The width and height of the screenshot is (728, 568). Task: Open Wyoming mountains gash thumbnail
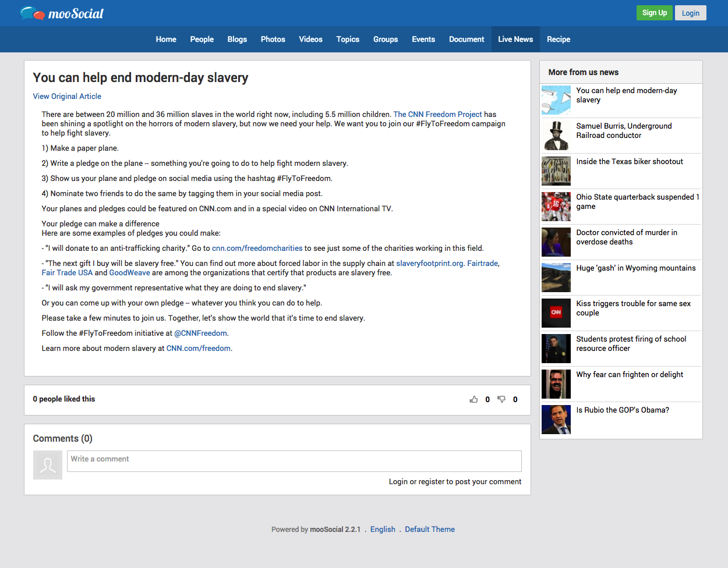pos(556,278)
